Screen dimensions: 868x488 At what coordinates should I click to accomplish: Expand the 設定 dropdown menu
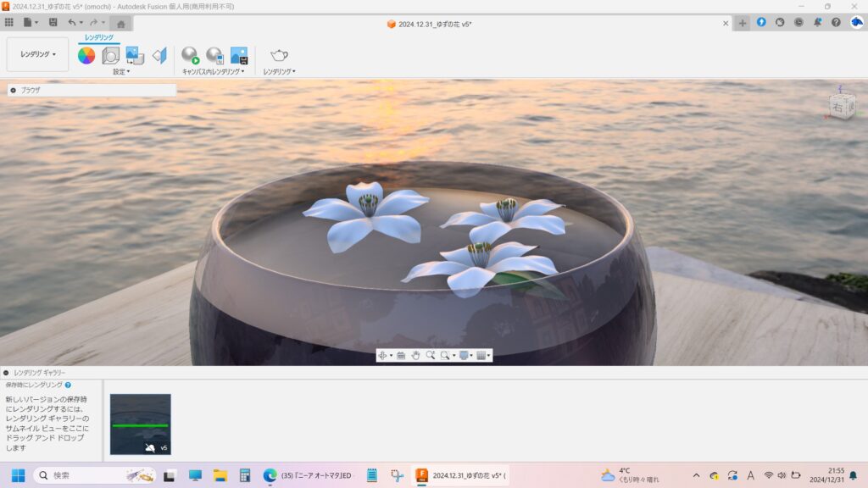tap(121, 72)
